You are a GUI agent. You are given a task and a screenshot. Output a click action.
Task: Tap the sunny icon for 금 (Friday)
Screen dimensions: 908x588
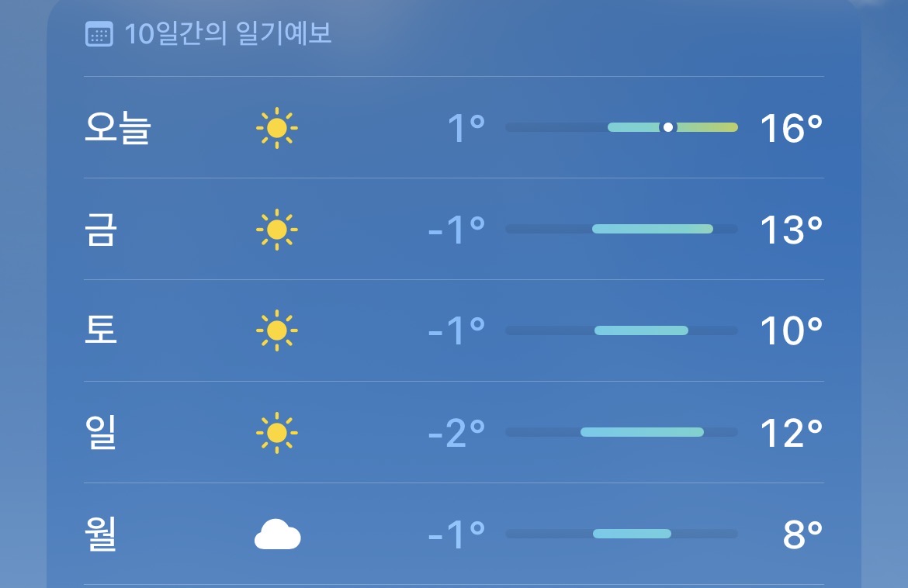(277, 230)
